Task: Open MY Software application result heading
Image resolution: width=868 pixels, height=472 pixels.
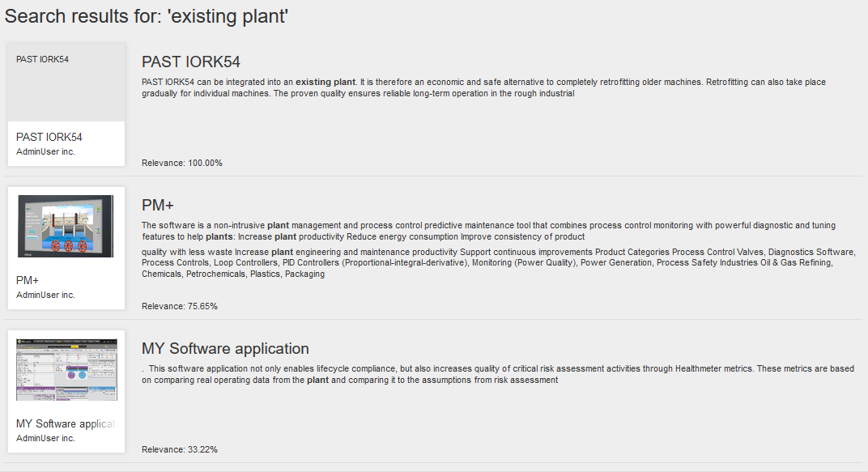Action: point(225,349)
